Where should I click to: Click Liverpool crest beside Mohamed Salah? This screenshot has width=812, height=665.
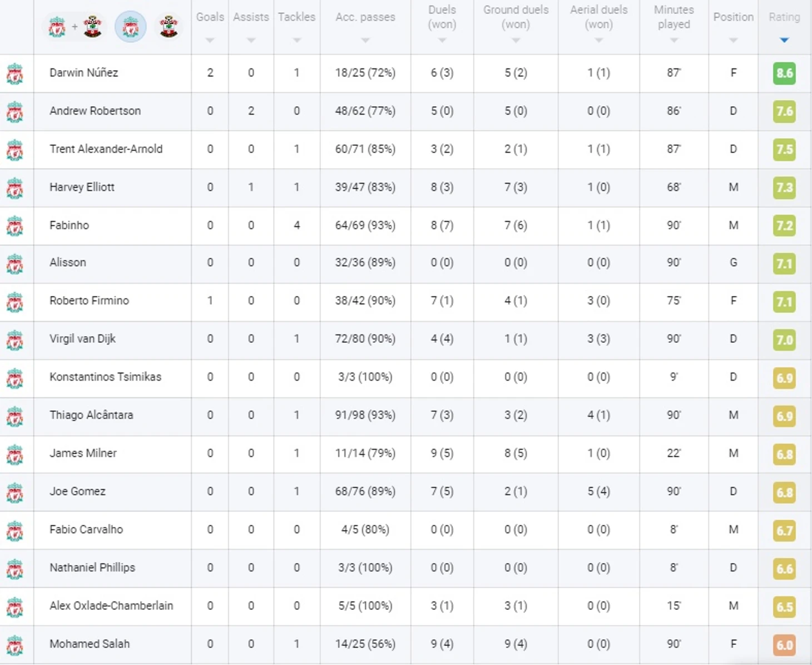(x=15, y=645)
